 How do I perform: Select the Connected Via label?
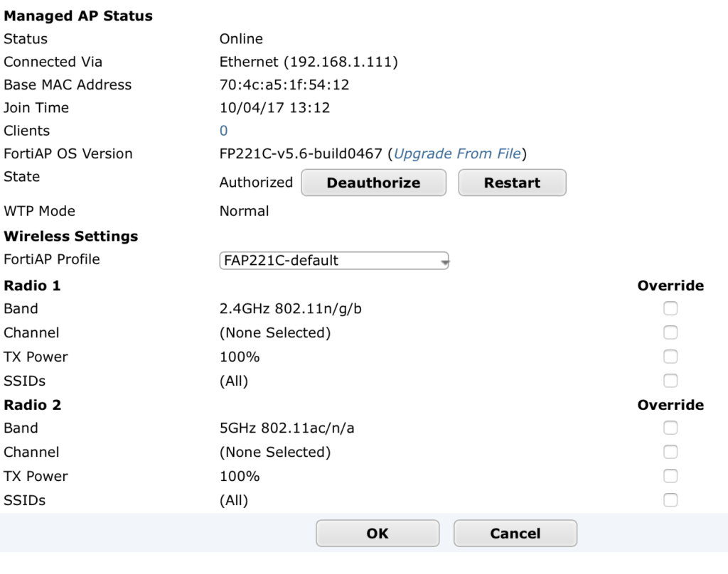[53, 62]
